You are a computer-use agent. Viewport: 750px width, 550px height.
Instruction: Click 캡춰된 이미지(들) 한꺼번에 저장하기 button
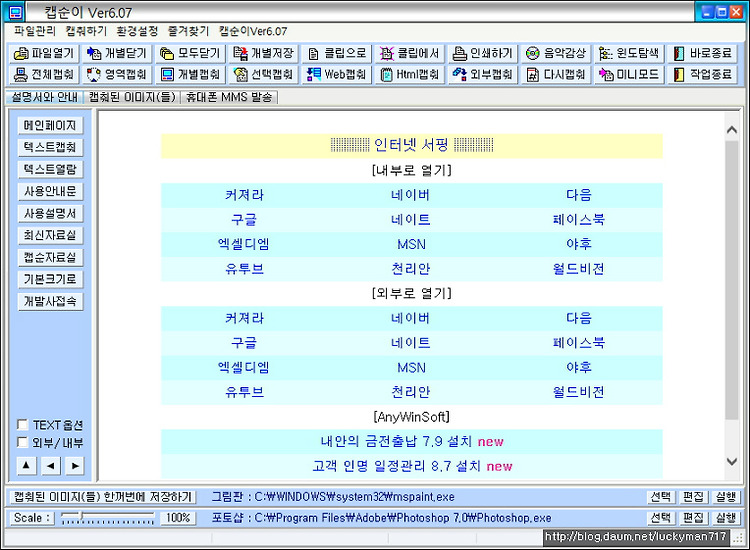click(102, 497)
